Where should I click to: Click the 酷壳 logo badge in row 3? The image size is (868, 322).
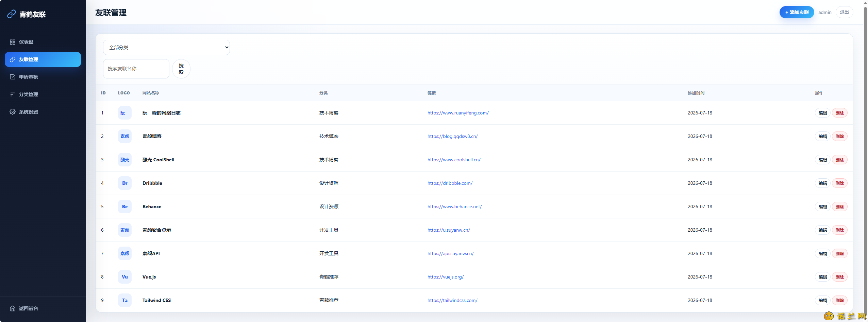pyautogui.click(x=125, y=160)
